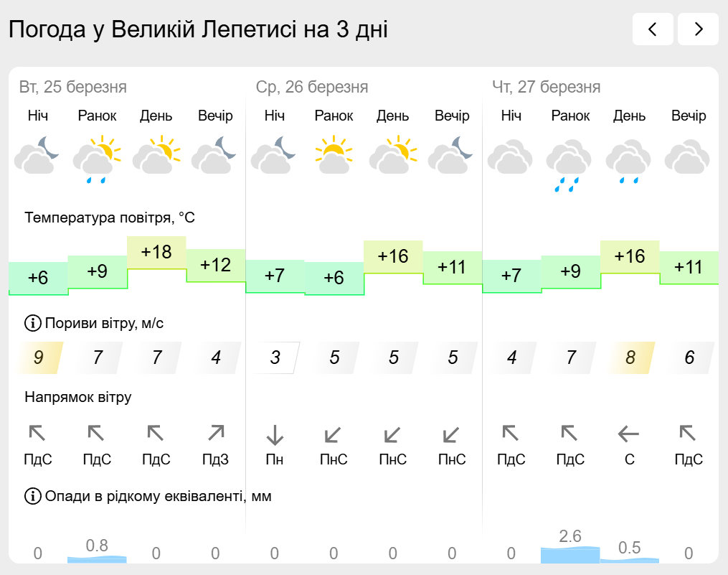Viewport: 728px width, 575px height.
Task: Click Thursday day leftward wind arrow
Action: [628, 434]
